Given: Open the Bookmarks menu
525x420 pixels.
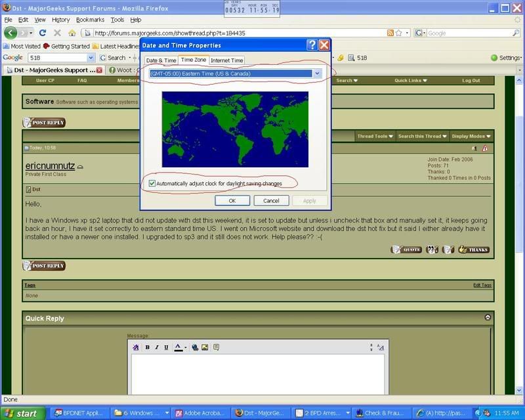Looking at the screenshot, I should [90, 20].
